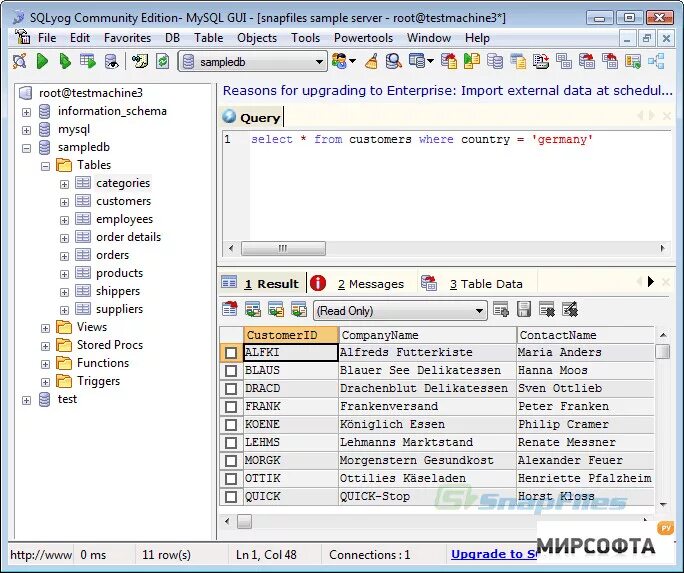Expand the Stored Procs folder node
Screen dimensions: 684x573
(45, 346)
